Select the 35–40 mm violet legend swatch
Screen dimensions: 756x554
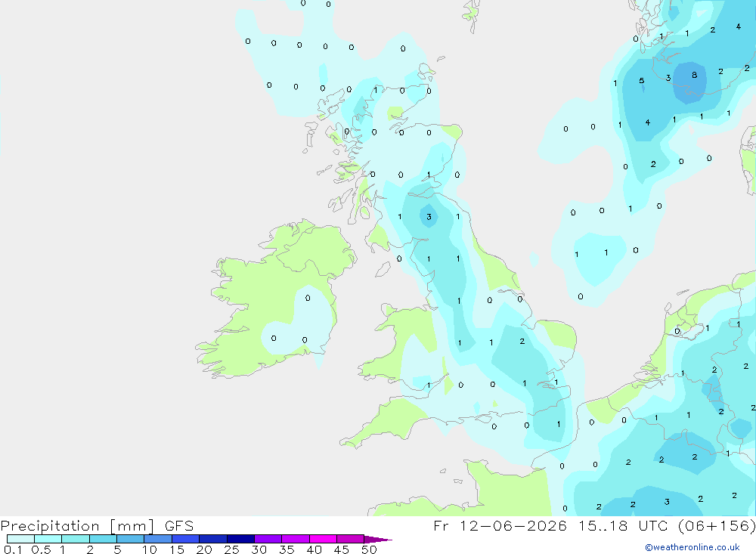pyautogui.click(x=296, y=539)
